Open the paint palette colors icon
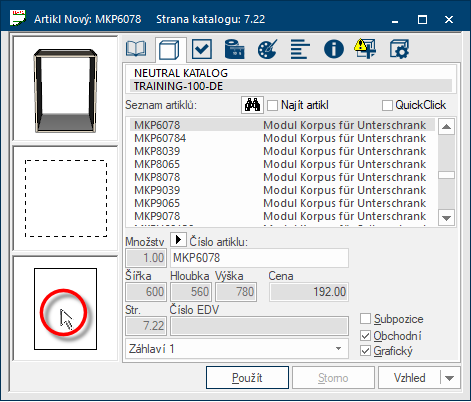This screenshot has height=402, width=471. pos(267,49)
